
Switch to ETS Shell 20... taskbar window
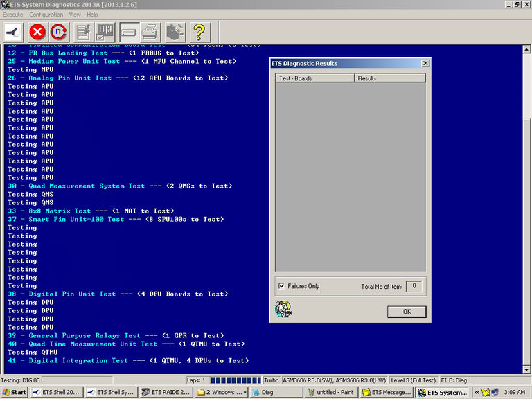click(x=56, y=392)
